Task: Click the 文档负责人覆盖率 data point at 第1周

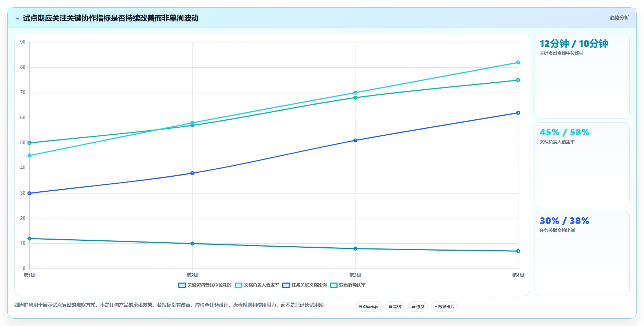Action: (29, 155)
